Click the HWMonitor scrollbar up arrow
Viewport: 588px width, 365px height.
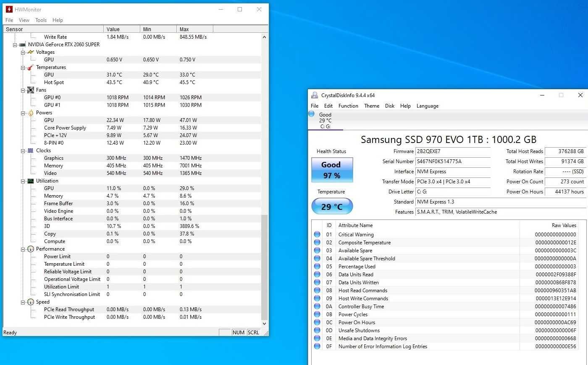click(264, 37)
